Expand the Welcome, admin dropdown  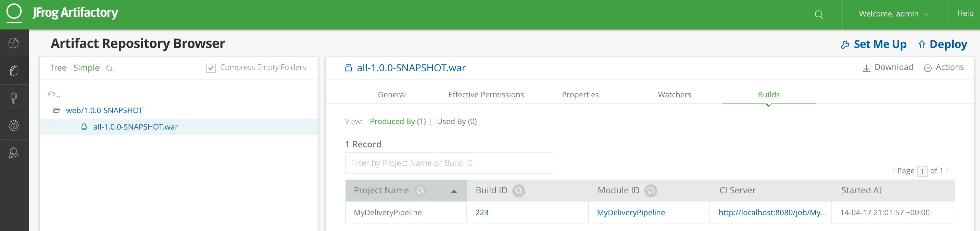coord(894,14)
